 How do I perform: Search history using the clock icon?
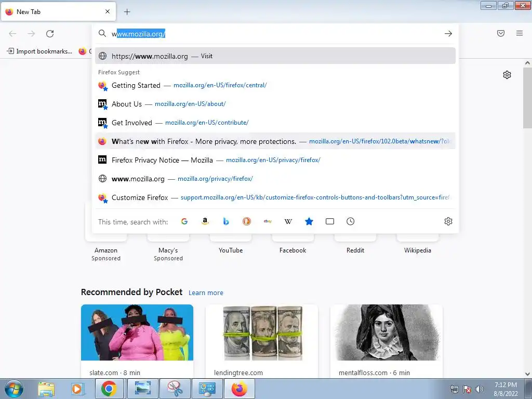coord(351,221)
